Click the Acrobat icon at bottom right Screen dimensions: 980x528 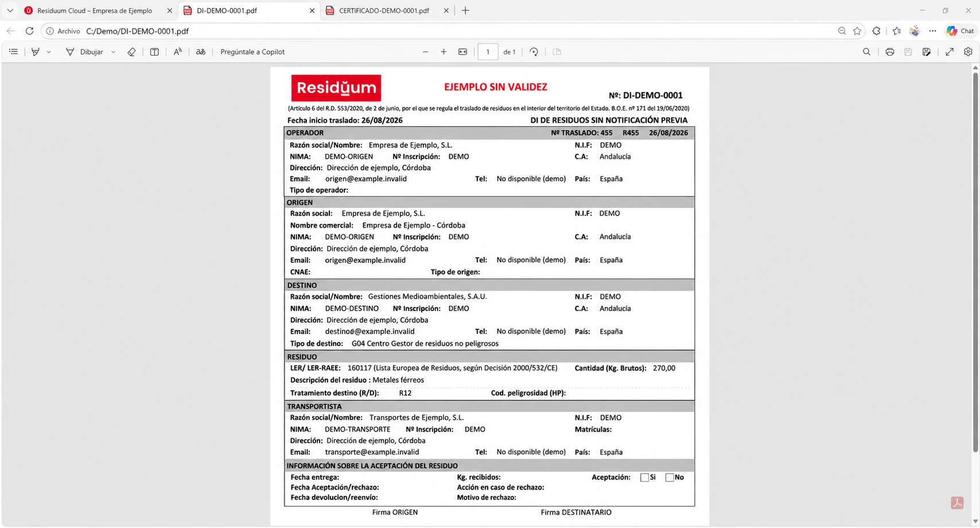click(x=957, y=503)
